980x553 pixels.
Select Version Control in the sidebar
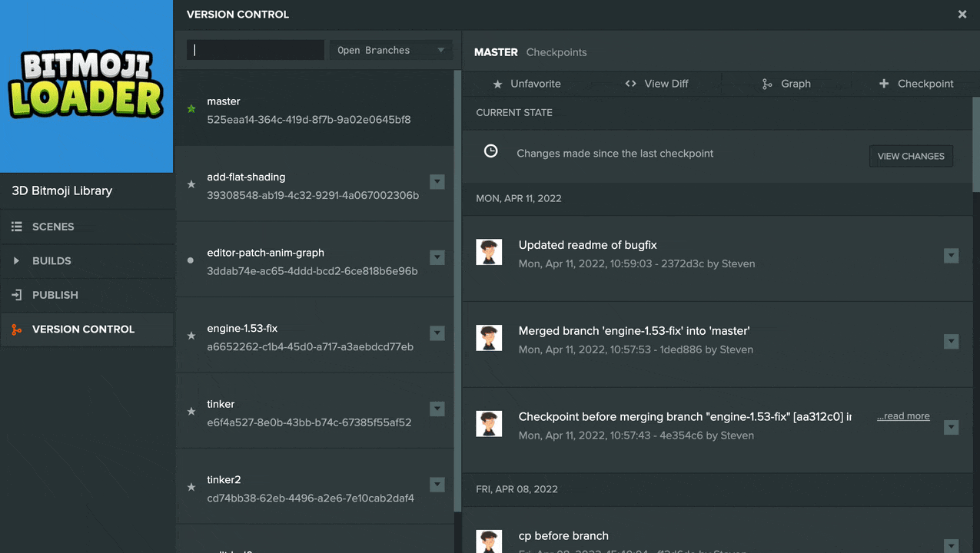(83, 329)
